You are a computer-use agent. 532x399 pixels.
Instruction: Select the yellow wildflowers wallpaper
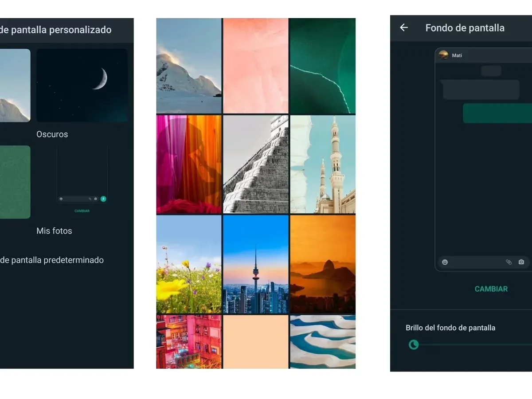pos(189,264)
